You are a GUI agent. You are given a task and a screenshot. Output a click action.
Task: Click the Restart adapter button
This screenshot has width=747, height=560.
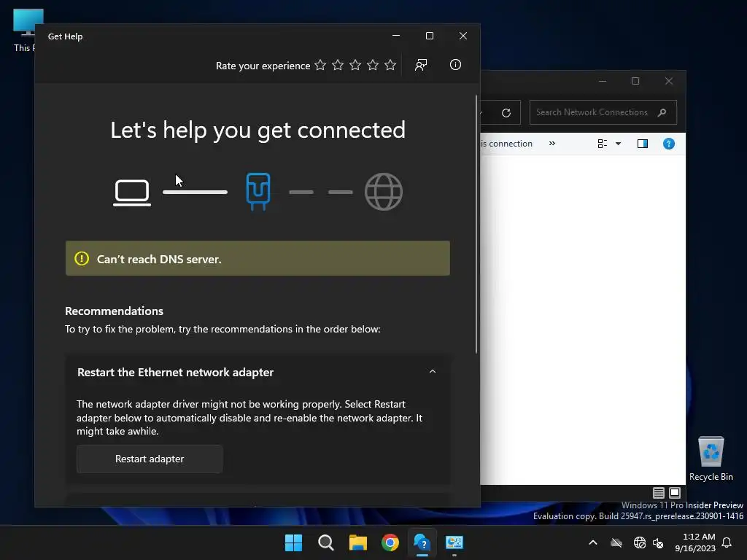click(150, 459)
